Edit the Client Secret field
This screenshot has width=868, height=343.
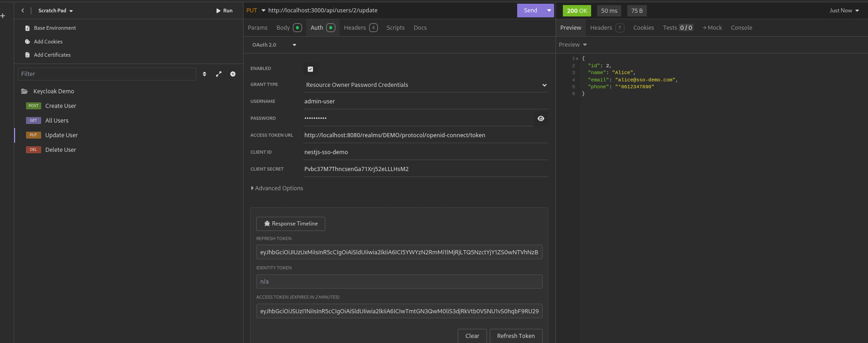[x=426, y=169]
